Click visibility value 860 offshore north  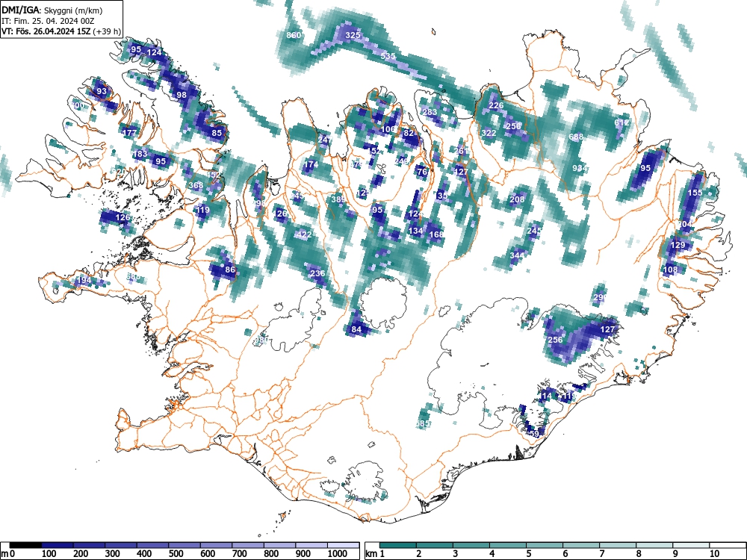coord(294,35)
